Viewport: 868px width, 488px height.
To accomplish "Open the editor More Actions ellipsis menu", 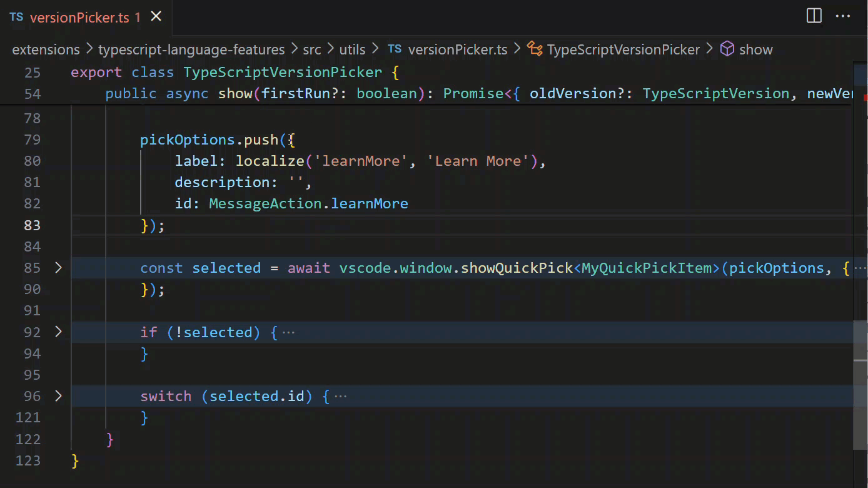I will (x=843, y=16).
